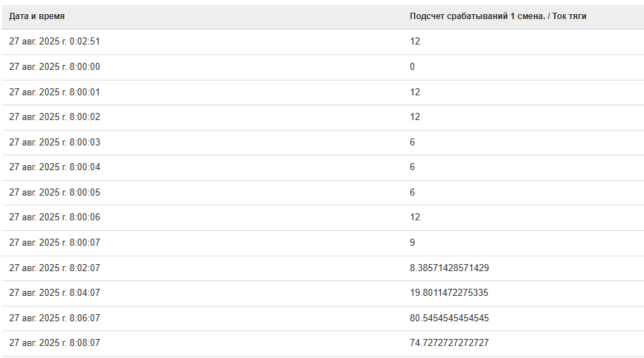Image resolution: width=644 pixels, height=358 pixels.
Task: Click the value 74.7272727272727
Action: pyautogui.click(x=449, y=343)
